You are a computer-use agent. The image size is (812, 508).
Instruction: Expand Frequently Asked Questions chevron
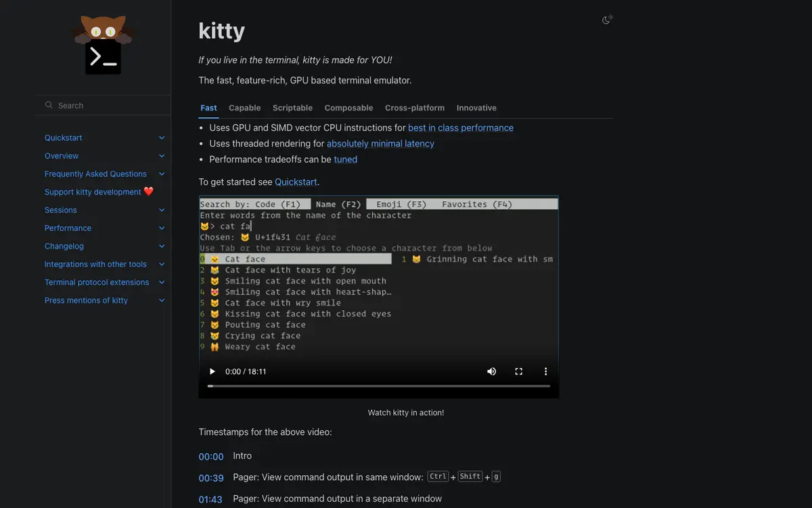tap(162, 174)
